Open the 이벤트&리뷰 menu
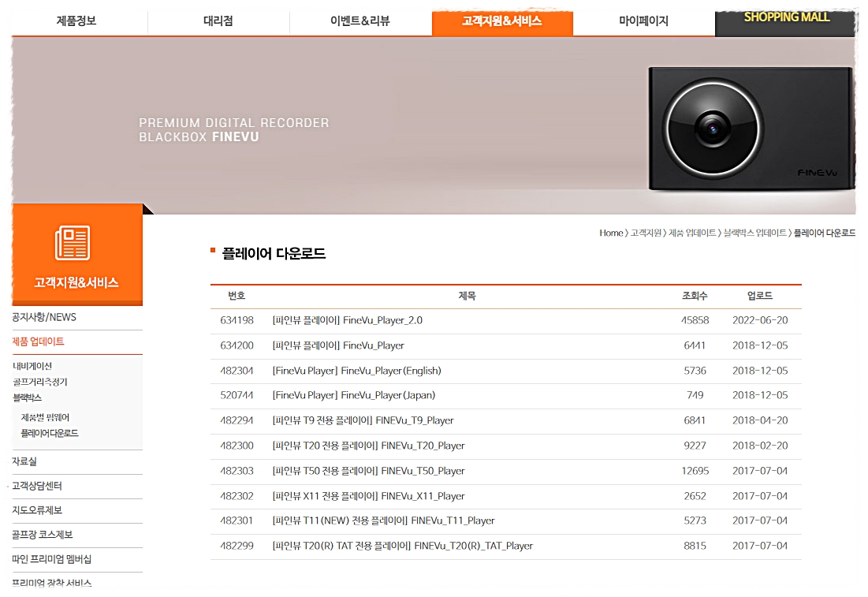The height and width of the screenshot is (597, 868). click(x=359, y=21)
